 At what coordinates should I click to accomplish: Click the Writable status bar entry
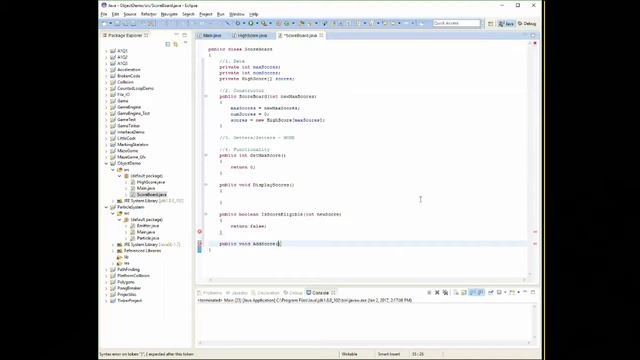349,354
